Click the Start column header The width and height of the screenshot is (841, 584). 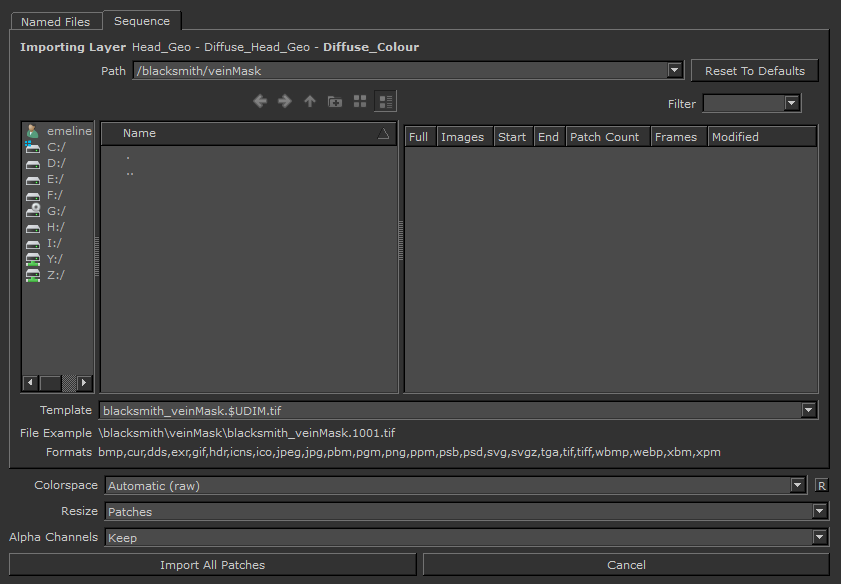point(513,137)
